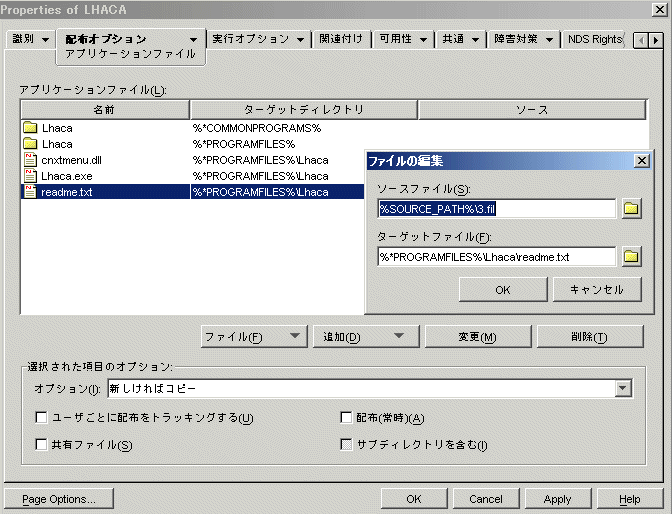Expand the オプション combo box arrow

(x=623, y=388)
